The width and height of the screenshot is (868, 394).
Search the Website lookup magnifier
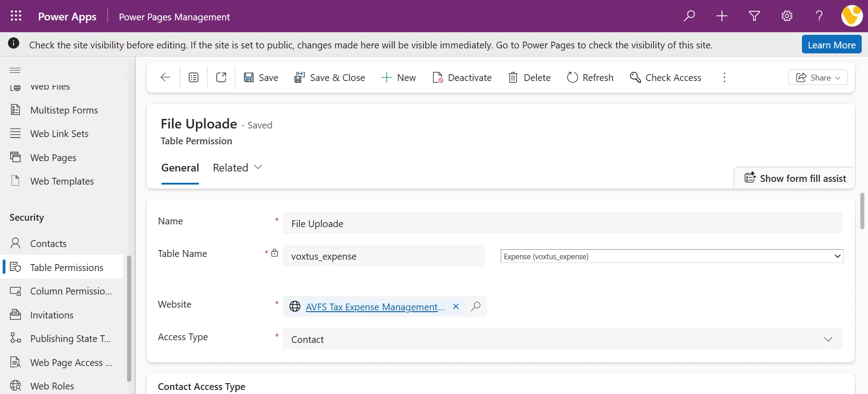tap(476, 306)
